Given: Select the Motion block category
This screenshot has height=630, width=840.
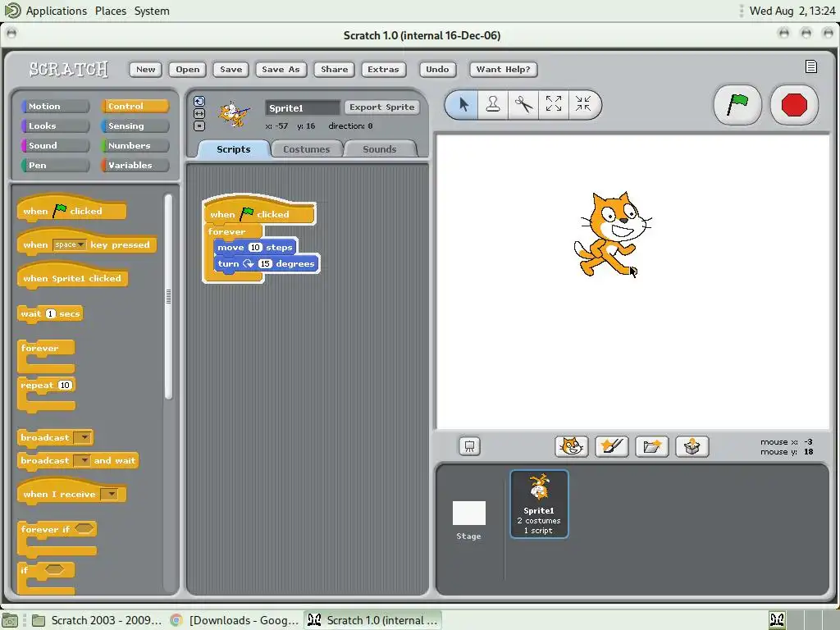Looking at the screenshot, I should 55,106.
